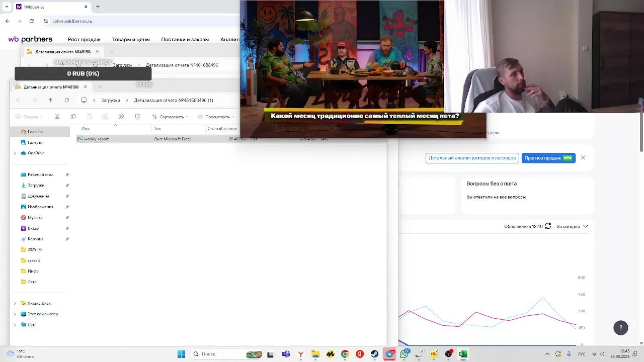Image resolution: width=644 pixels, height=362 pixels.
Task: Open Microsoft Teams from the taskbar
Action: tap(286, 354)
